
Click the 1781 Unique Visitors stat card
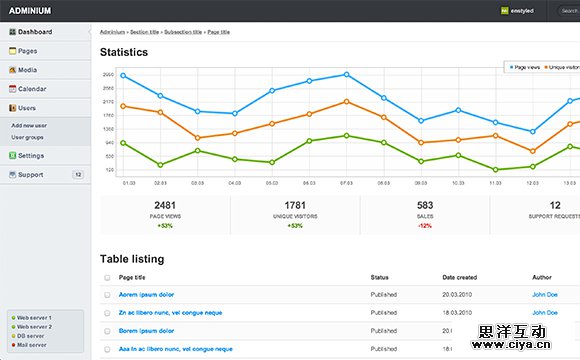pyautogui.click(x=295, y=215)
